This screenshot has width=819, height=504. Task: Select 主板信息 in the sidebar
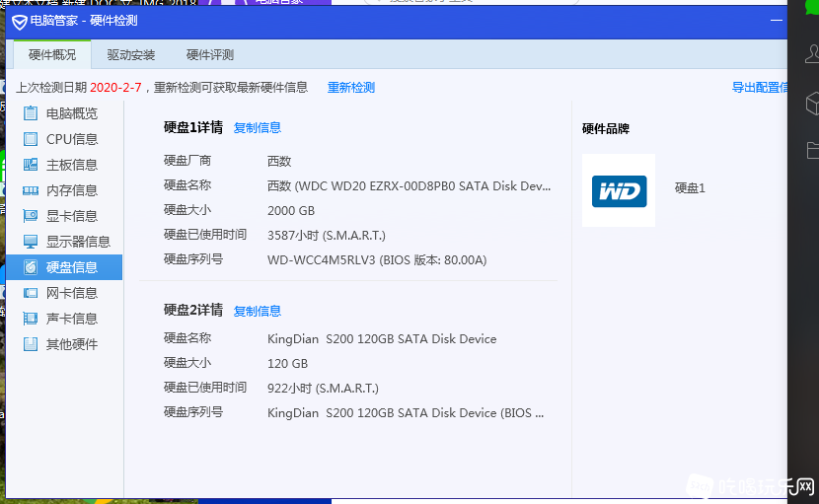coord(64,165)
